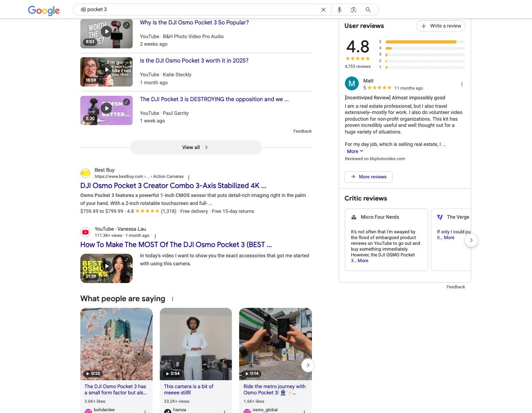This screenshot has height=413, width=532.
Task: Advance the 'What people are saying' carousel arrow
Action: 308,365
